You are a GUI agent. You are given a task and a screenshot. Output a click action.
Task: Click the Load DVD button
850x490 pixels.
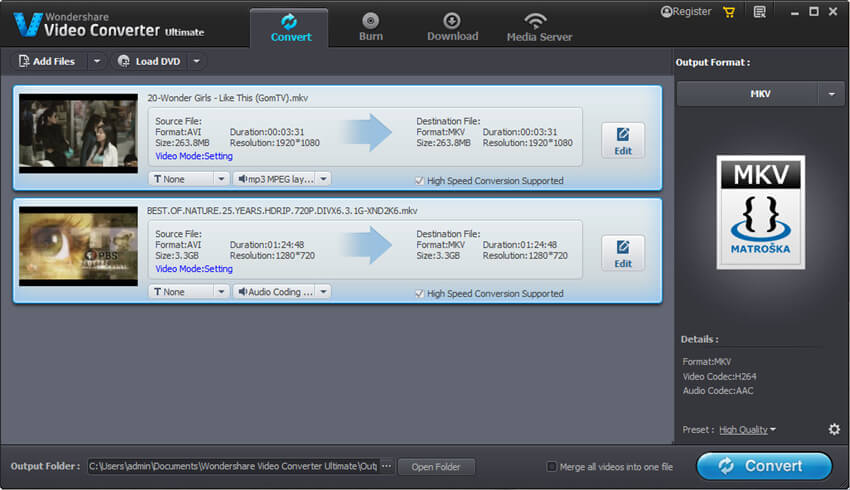[x=150, y=61]
